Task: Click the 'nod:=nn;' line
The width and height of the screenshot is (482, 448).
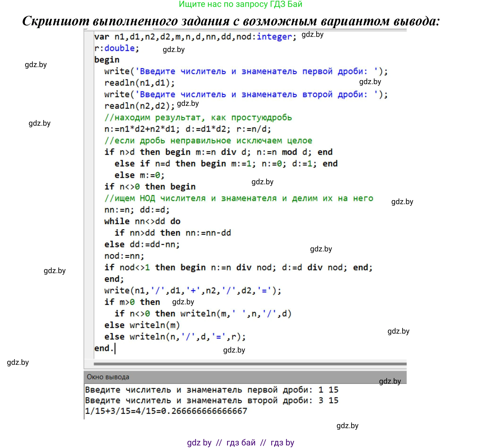Action: pyautogui.click(x=124, y=256)
